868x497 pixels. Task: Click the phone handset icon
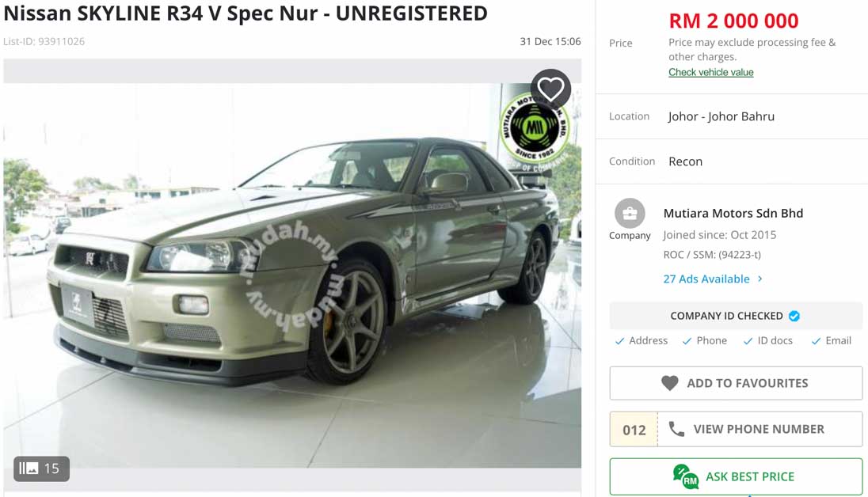(676, 429)
